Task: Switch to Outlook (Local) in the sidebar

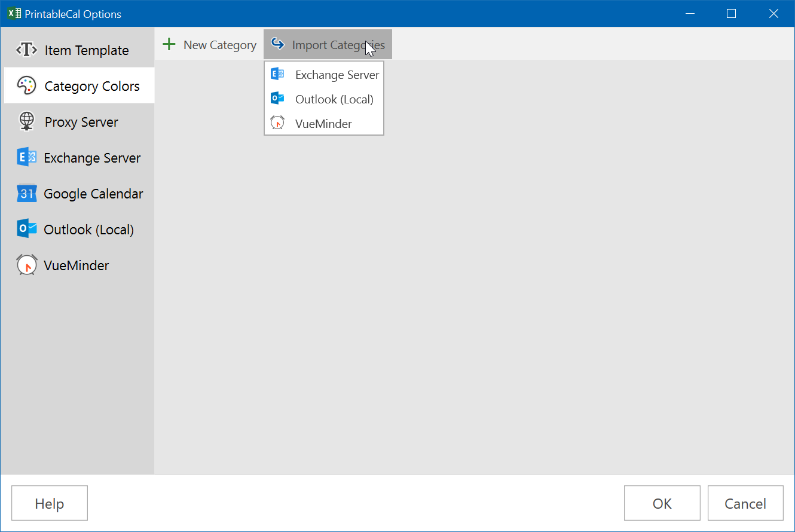Action: [x=79, y=230]
